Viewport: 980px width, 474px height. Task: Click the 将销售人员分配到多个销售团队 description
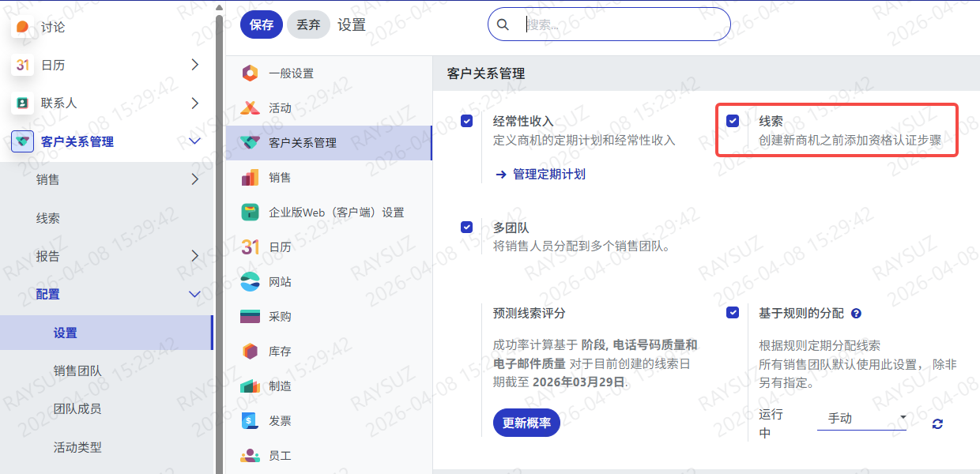[582, 246]
